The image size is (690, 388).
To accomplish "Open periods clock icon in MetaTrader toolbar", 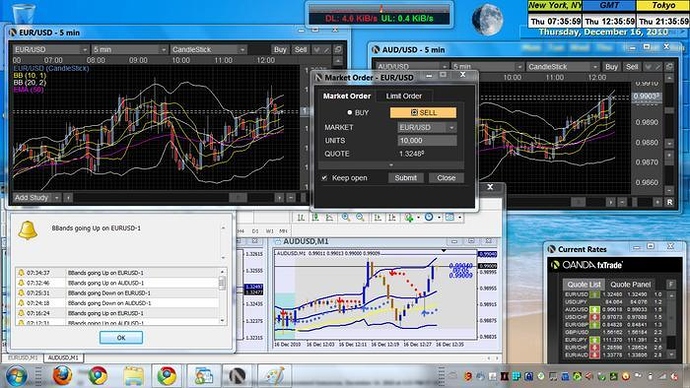I will point(429,217).
